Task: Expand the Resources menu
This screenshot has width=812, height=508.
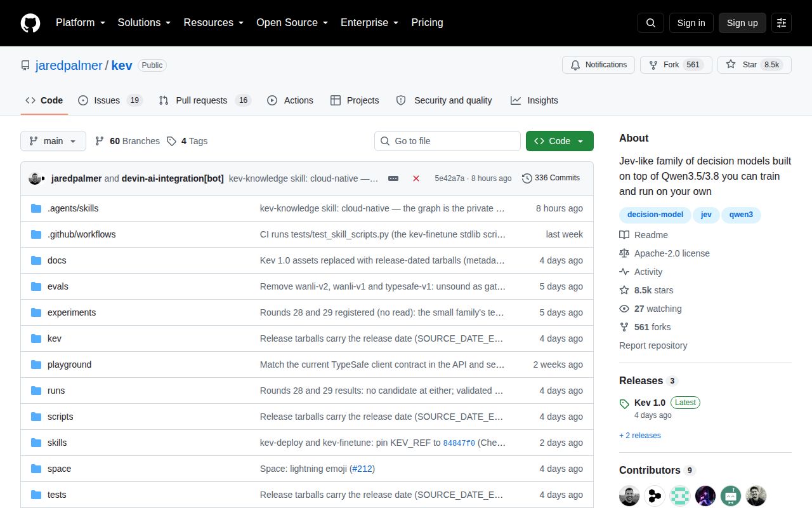Action: click(213, 23)
